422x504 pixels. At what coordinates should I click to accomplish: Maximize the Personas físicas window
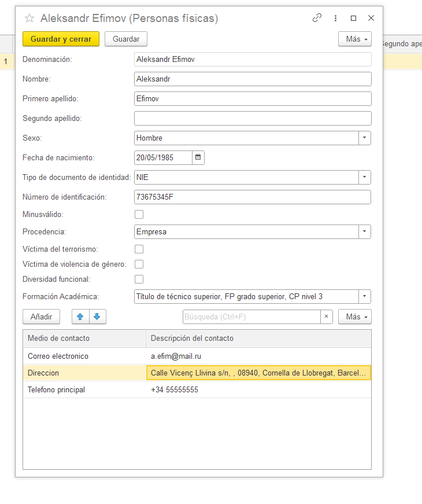click(353, 18)
